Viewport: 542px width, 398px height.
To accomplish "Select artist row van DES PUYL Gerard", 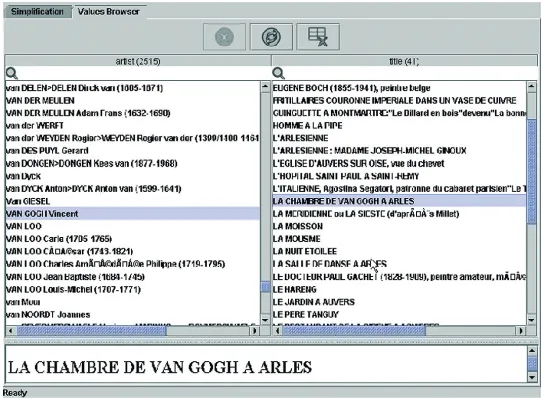I will point(133,151).
